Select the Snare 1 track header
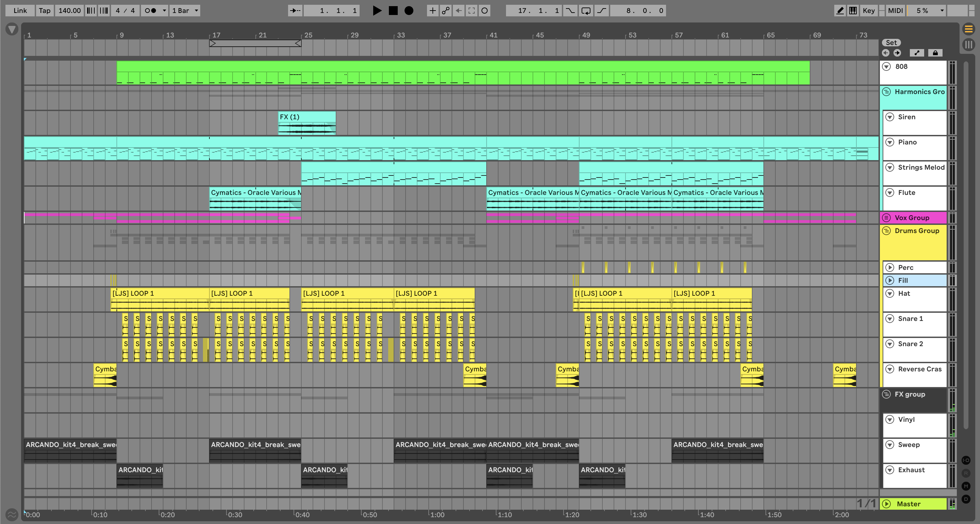980x524 pixels. coord(915,324)
